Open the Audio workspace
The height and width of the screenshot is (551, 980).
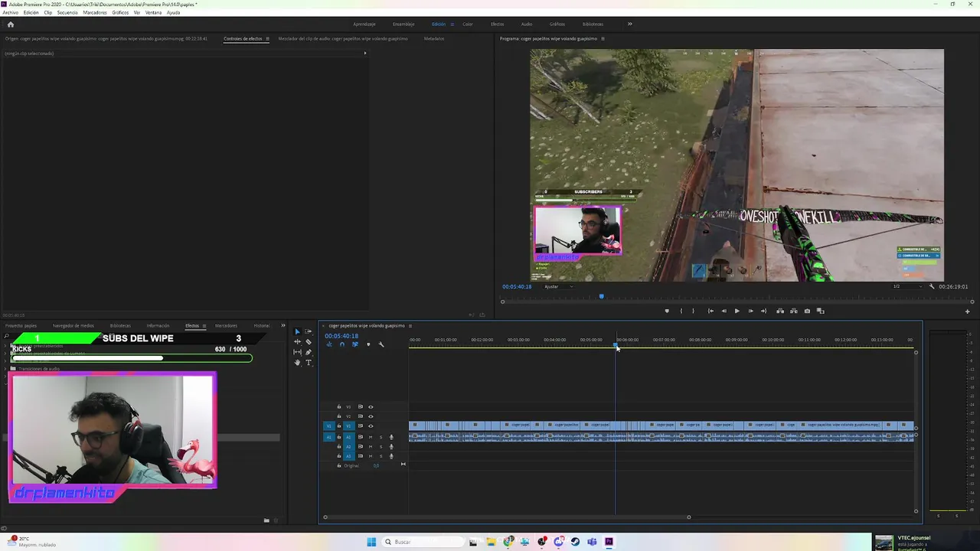527,24
